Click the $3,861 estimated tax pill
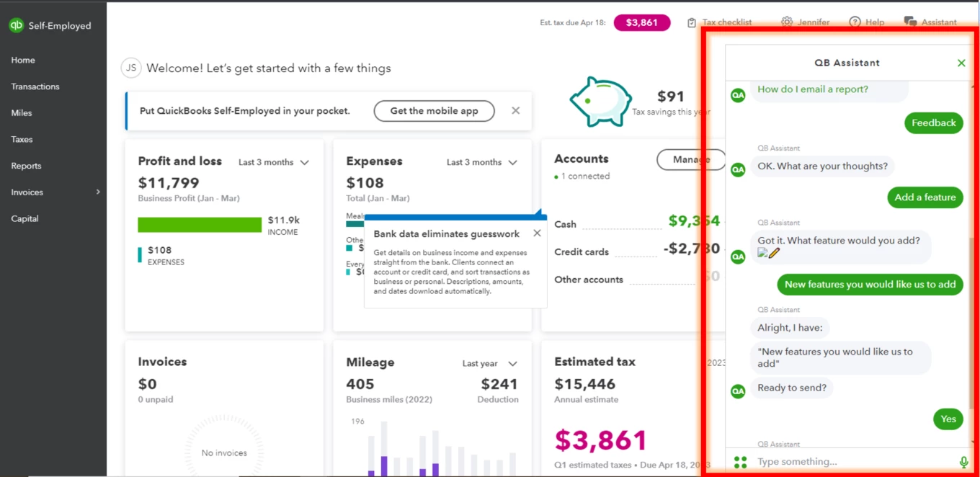980x477 pixels. tap(642, 22)
